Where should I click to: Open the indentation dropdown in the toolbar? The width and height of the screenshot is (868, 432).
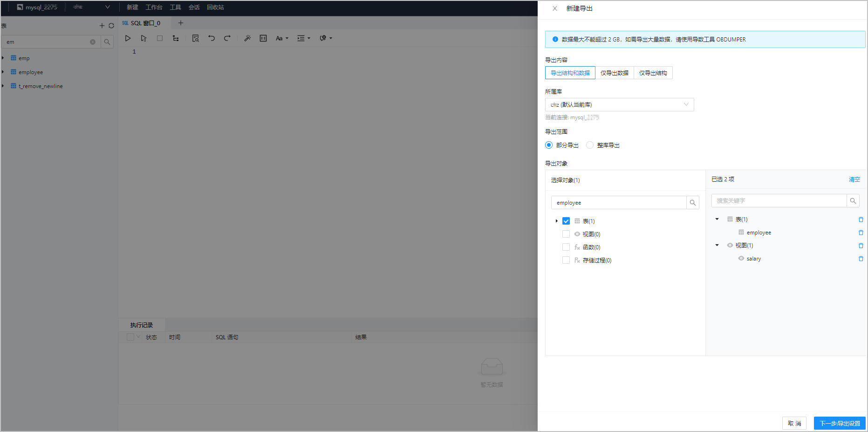[304, 38]
